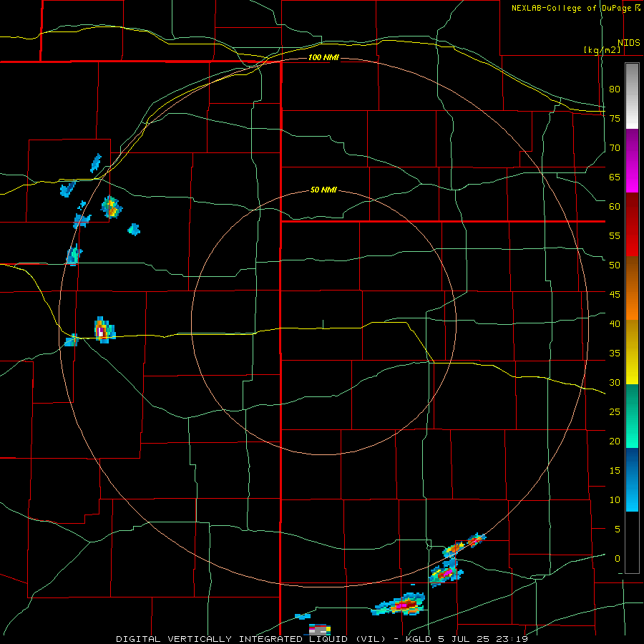Select the 30 value on the VIL scale

click(x=615, y=383)
